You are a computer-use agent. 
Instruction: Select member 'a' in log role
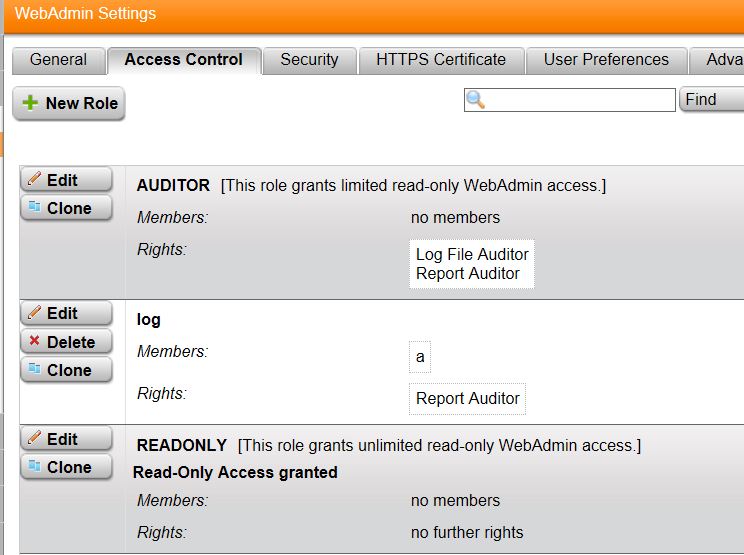tap(420, 357)
